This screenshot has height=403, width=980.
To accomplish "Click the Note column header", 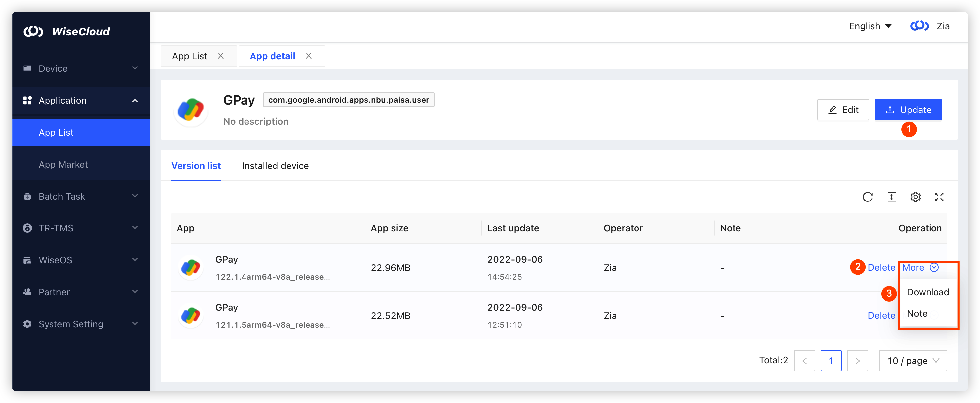I will coord(731,228).
